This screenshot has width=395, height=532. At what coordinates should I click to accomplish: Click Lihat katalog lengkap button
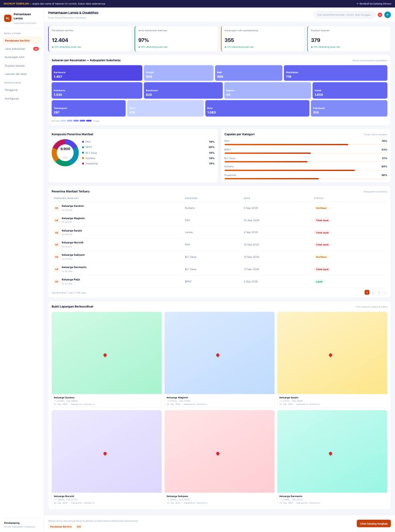pos(374,523)
